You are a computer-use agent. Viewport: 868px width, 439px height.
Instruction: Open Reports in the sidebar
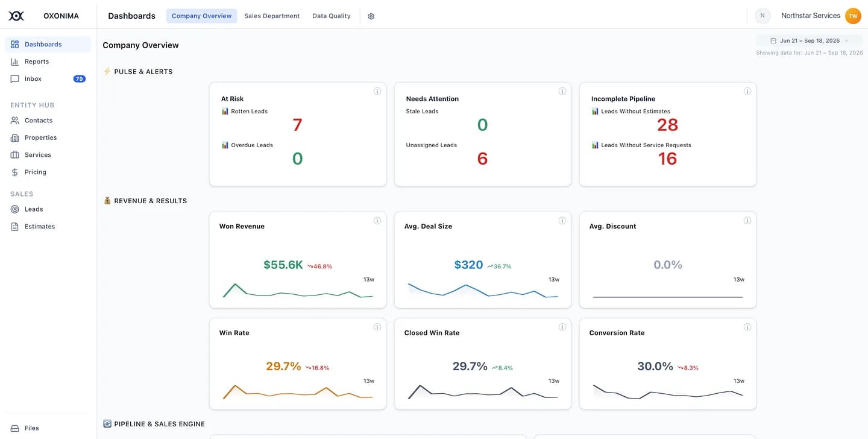point(48,62)
